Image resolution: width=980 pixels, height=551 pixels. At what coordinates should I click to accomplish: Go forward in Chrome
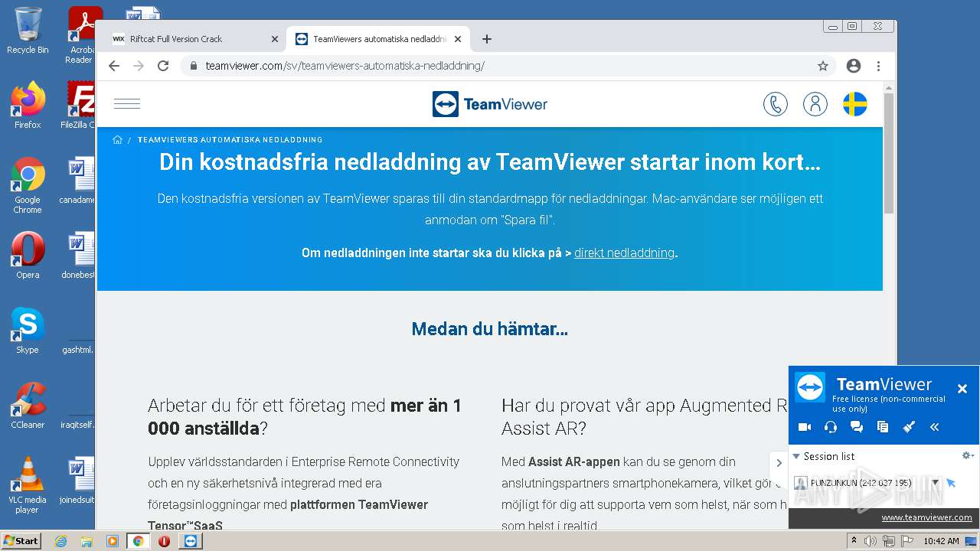click(x=139, y=66)
